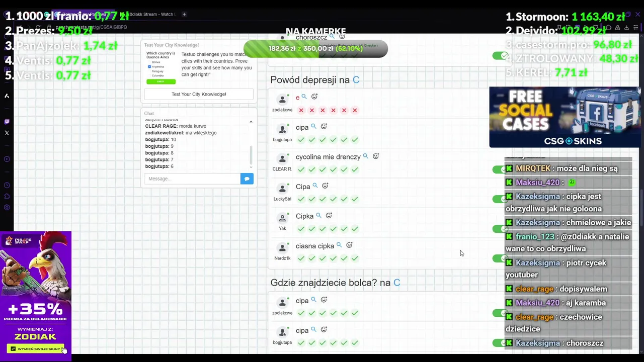Screen dimensions: 644x362
Task: Click search icon next to answer "e"
Action: (304, 97)
